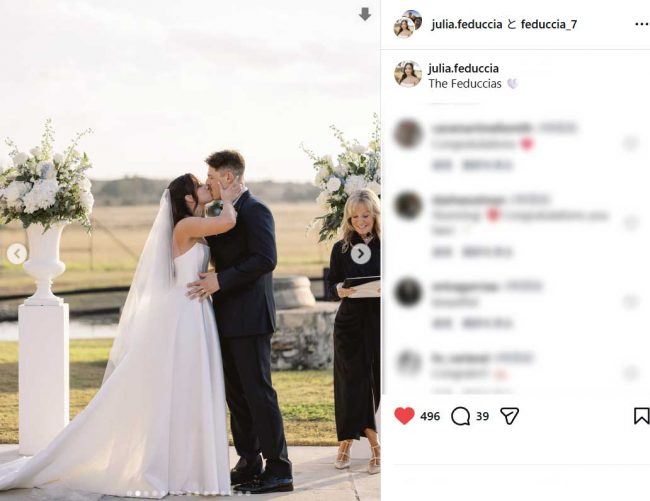Save post with the bookmark icon
Image resolution: width=650 pixels, height=501 pixels.
tap(641, 416)
